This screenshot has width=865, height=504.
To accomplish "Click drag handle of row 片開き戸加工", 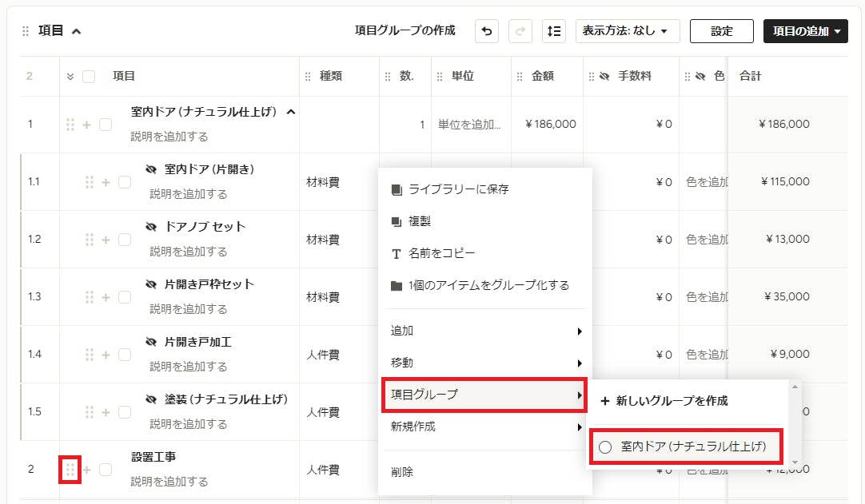I will [x=90, y=355].
